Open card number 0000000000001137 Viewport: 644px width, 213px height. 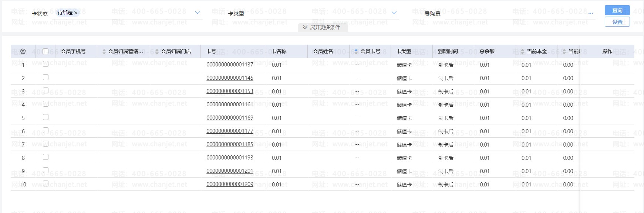230,65
